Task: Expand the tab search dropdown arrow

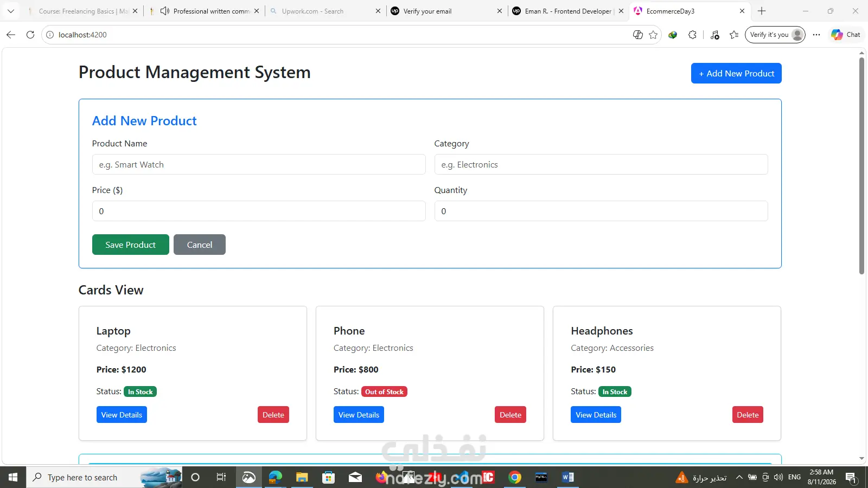Action: pyautogui.click(x=10, y=11)
